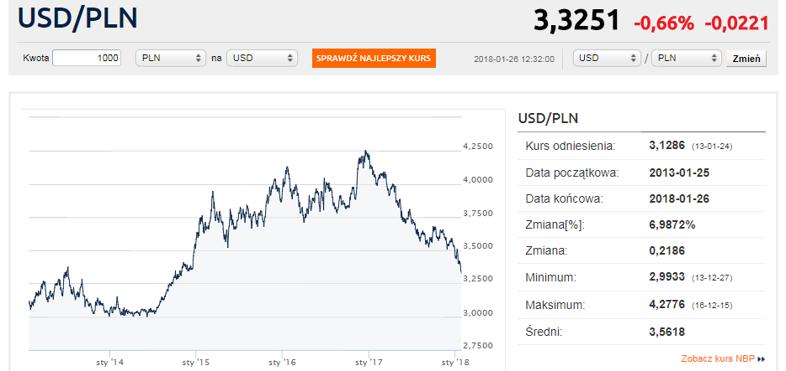This screenshot has height=371, width=786.
Task: Open the USD target currency dropdown
Action: [262, 58]
